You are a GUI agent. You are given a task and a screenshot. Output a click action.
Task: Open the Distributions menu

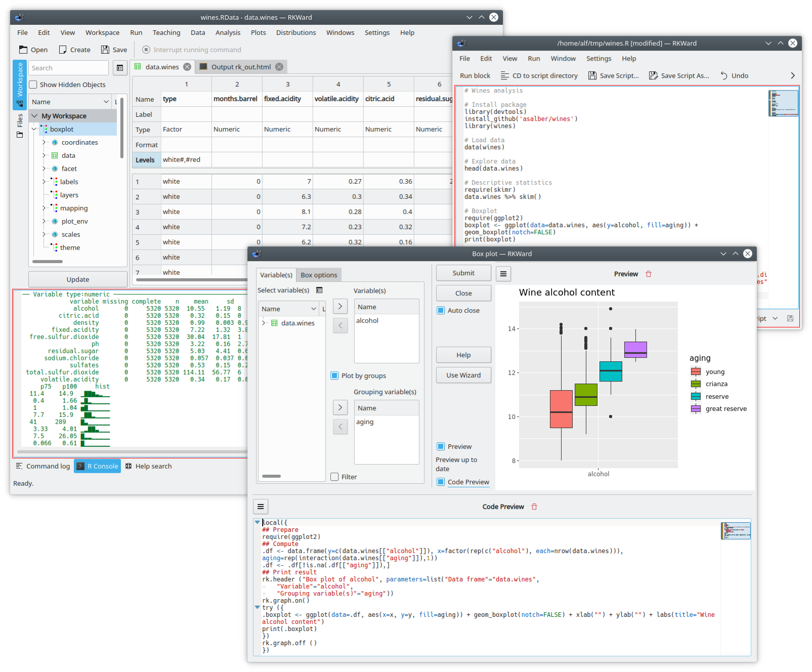[295, 32]
